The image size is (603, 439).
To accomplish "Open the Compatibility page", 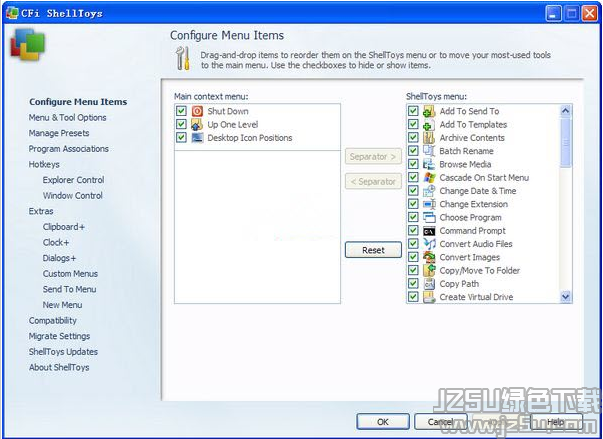I will pos(53,321).
